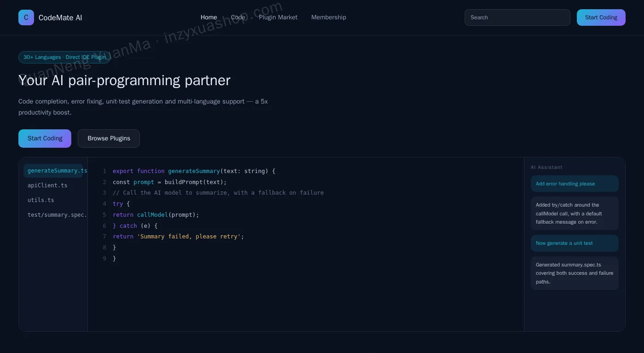Open the Plugin Market page
The width and height of the screenshot is (644, 353).
point(278,17)
